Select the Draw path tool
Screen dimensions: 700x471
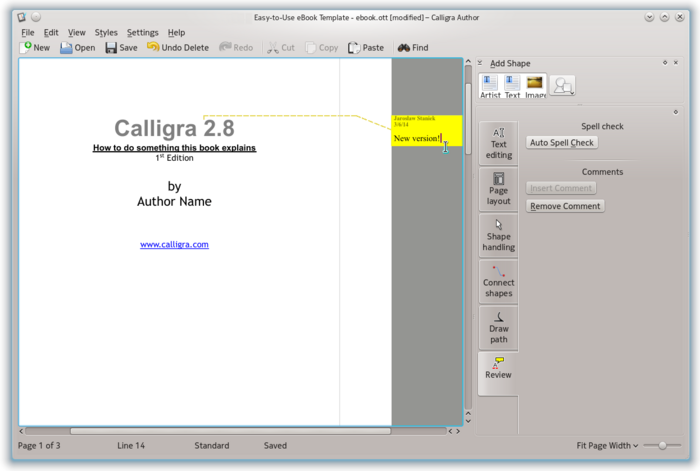[x=498, y=327]
